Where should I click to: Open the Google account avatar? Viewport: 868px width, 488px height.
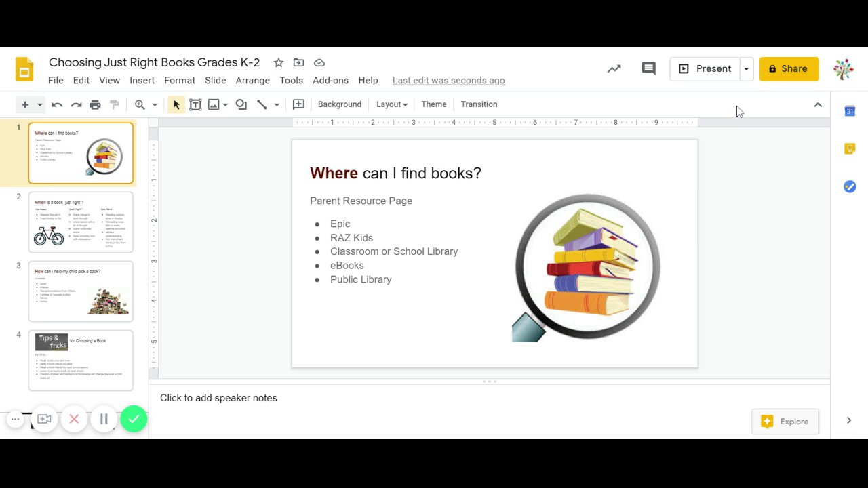[844, 68]
